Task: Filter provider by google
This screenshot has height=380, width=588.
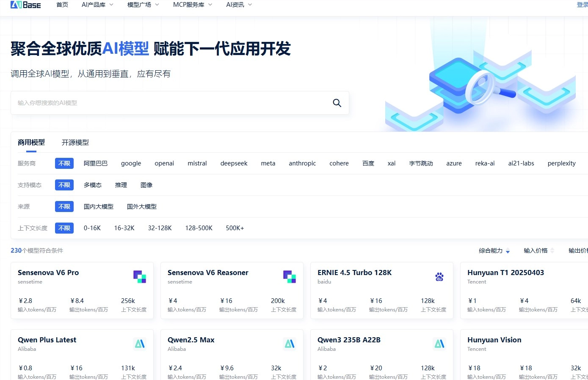Action: (131, 163)
